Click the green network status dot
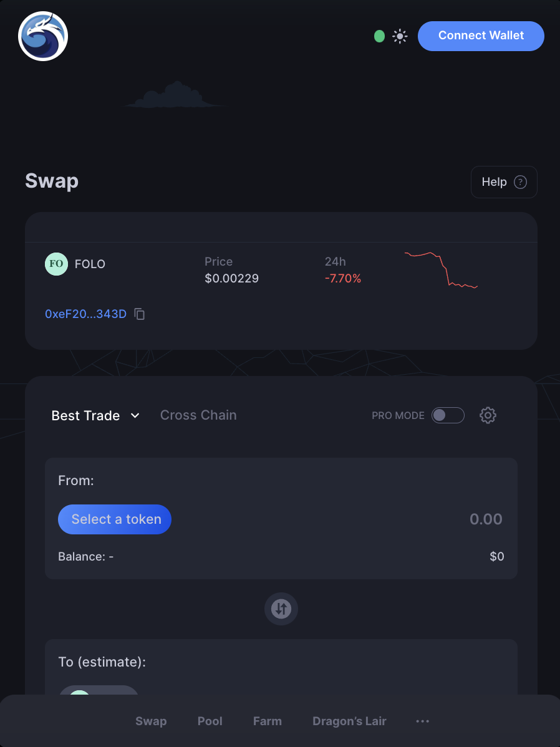 click(x=379, y=36)
